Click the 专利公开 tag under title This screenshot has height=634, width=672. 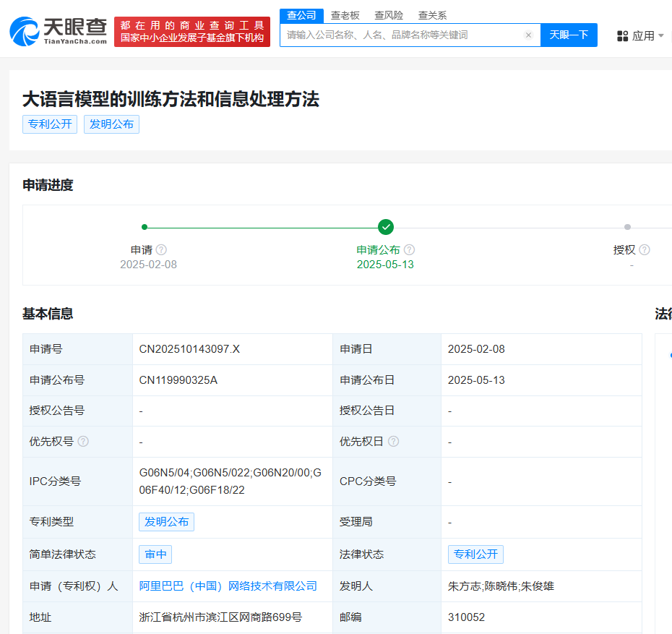50,124
